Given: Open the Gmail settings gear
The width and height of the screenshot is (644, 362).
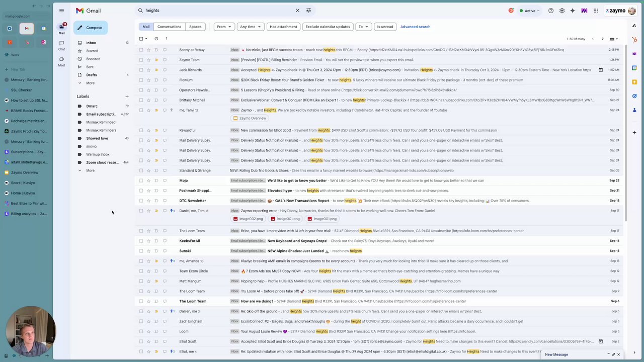Looking at the screenshot, I should (562, 11).
